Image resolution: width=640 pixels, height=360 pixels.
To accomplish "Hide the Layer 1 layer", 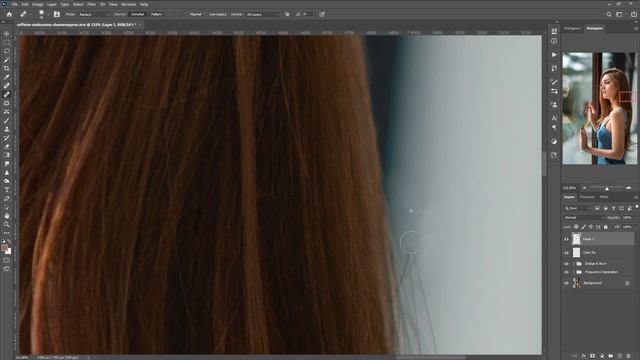I will [566, 239].
